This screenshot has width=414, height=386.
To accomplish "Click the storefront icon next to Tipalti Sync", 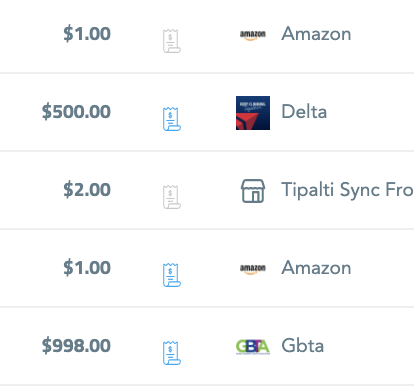I will coord(253,191).
